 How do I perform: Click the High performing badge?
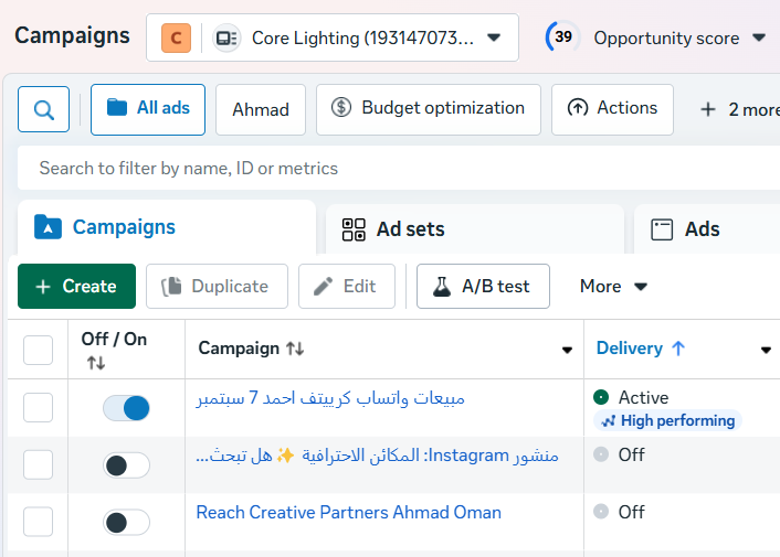(668, 421)
